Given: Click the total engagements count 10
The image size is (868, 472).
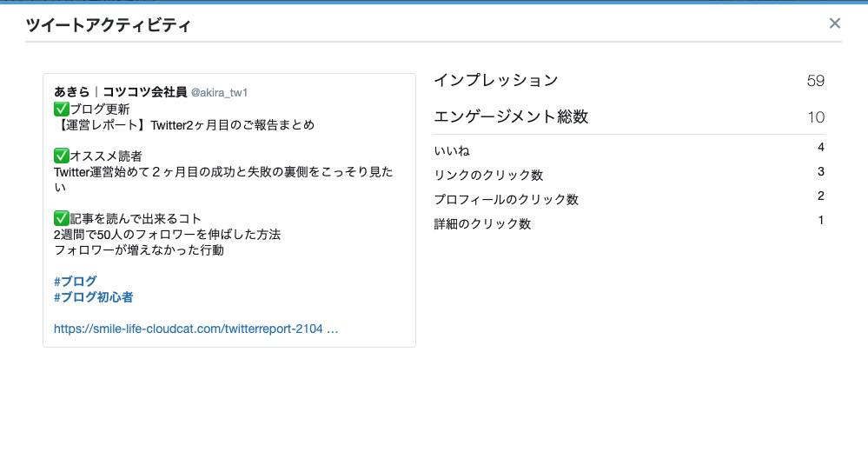Looking at the screenshot, I should pyautogui.click(x=815, y=118).
